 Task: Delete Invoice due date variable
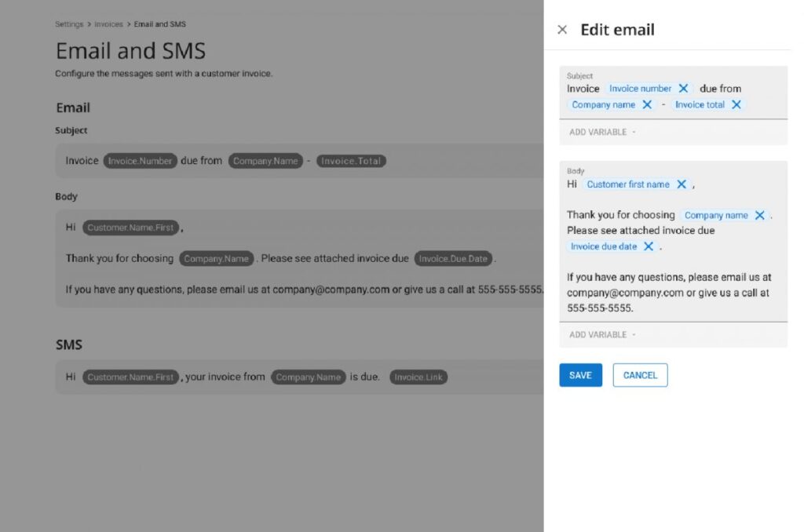pos(649,246)
